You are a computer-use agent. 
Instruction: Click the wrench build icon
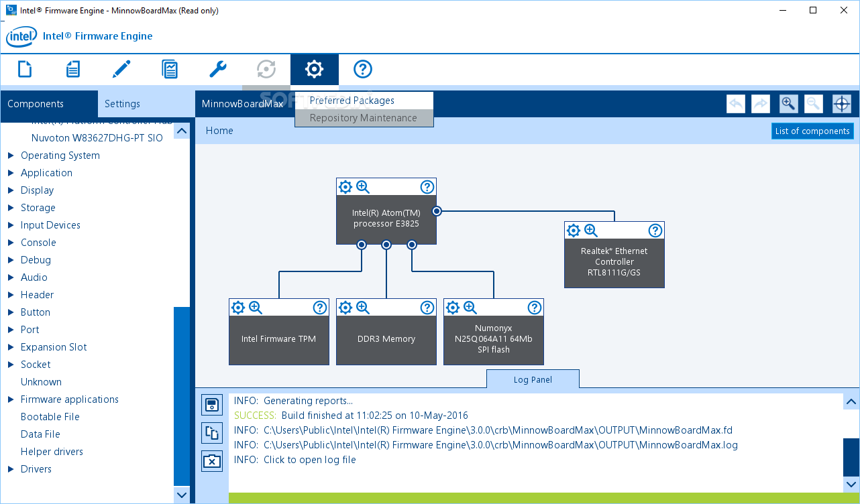[x=218, y=69]
